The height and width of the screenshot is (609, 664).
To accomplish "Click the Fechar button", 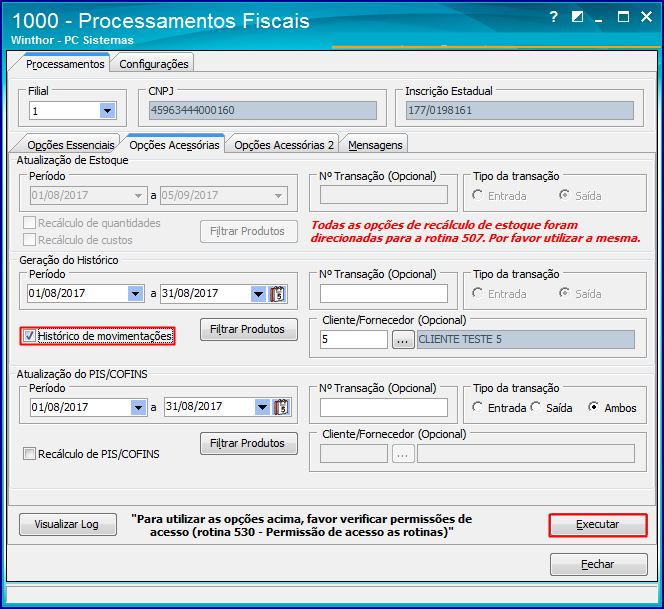I will [598, 565].
